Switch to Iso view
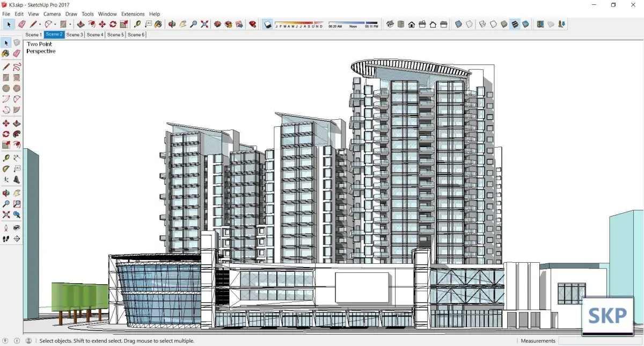 (x=390, y=24)
